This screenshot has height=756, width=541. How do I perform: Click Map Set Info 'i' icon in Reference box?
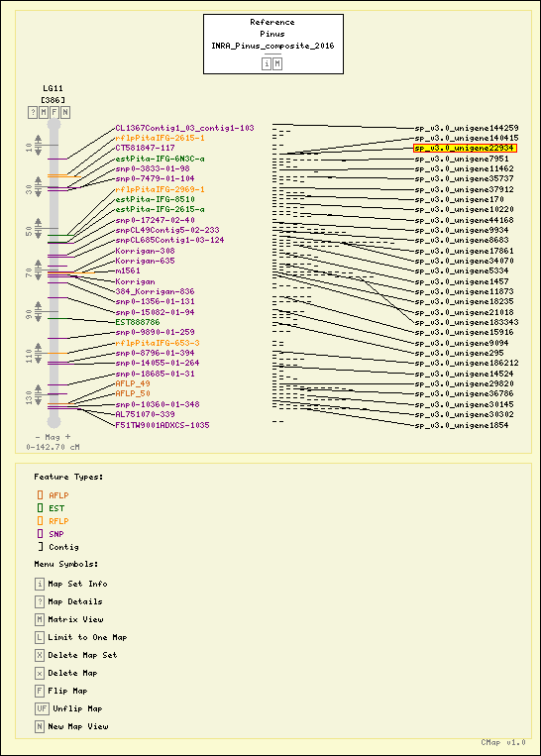267,63
